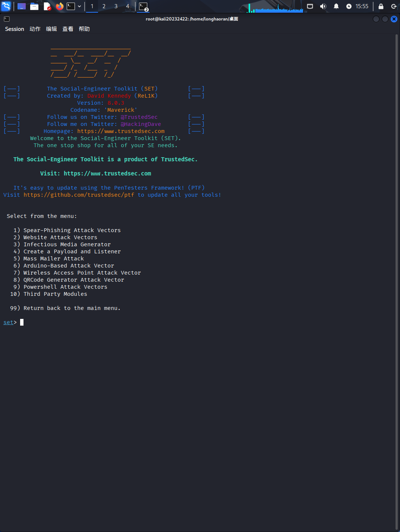Open the 帮助 menu
The image size is (400, 532).
[x=84, y=29]
